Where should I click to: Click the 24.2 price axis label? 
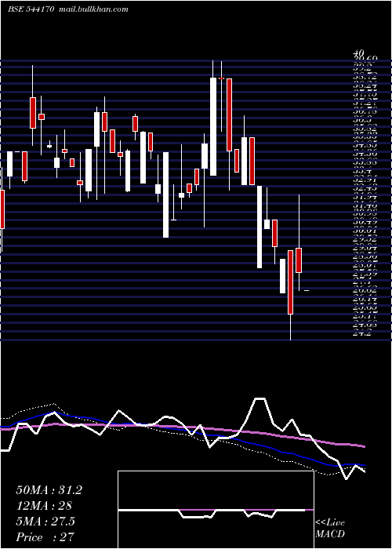coord(362,333)
